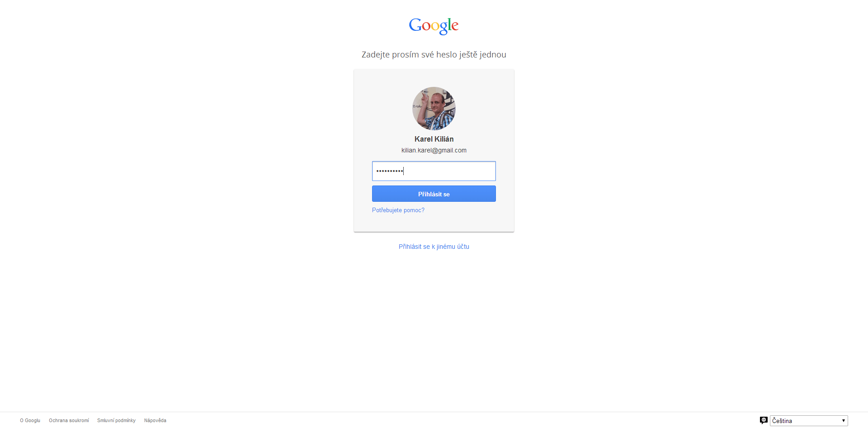
Task: Open the Nápověda footer link
Action: (155, 421)
